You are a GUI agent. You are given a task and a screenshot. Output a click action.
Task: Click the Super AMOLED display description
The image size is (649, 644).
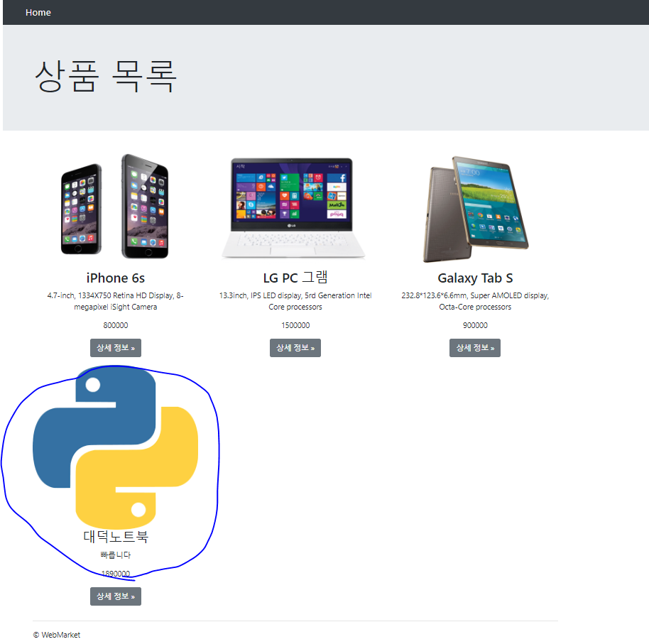point(475,301)
